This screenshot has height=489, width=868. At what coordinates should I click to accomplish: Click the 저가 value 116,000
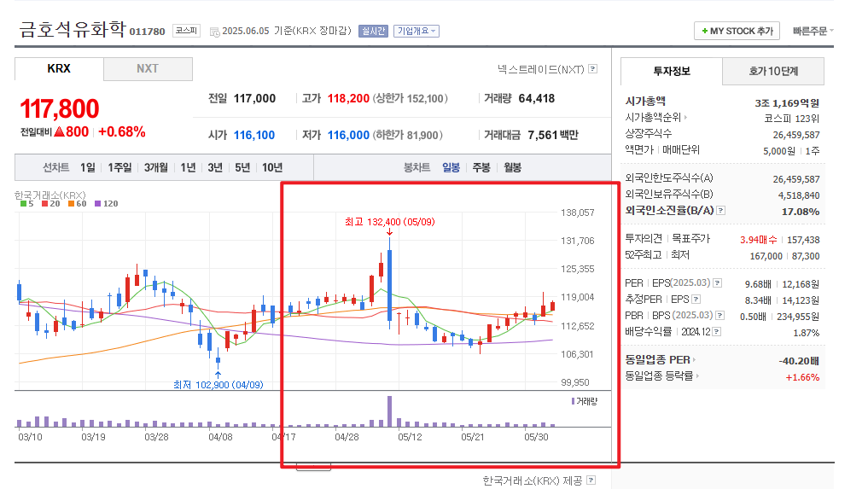pyautogui.click(x=348, y=135)
